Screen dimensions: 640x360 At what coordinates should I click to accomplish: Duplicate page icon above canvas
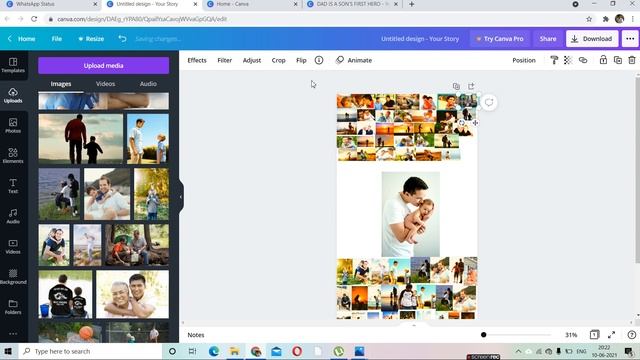pos(456,86)
